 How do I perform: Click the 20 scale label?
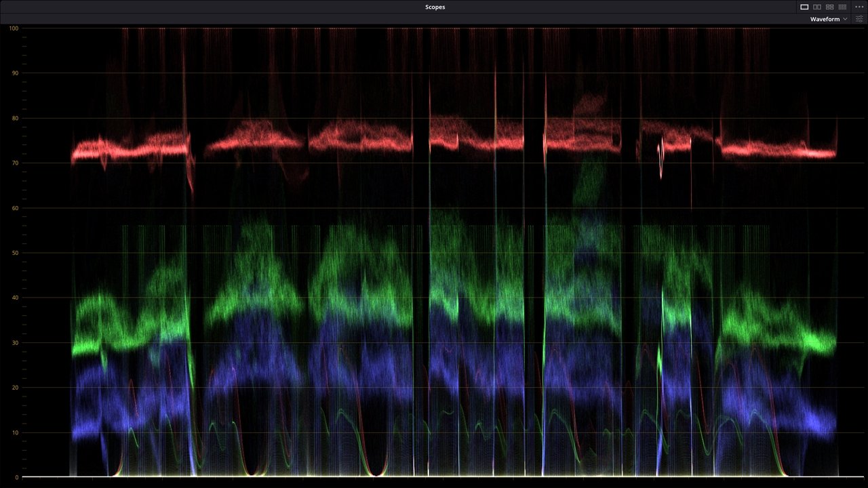(14, 388)
